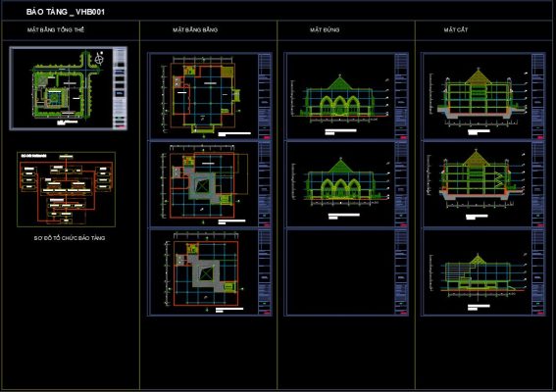Select the master site plan drawing sheet
556x392 pixels.
68,88
